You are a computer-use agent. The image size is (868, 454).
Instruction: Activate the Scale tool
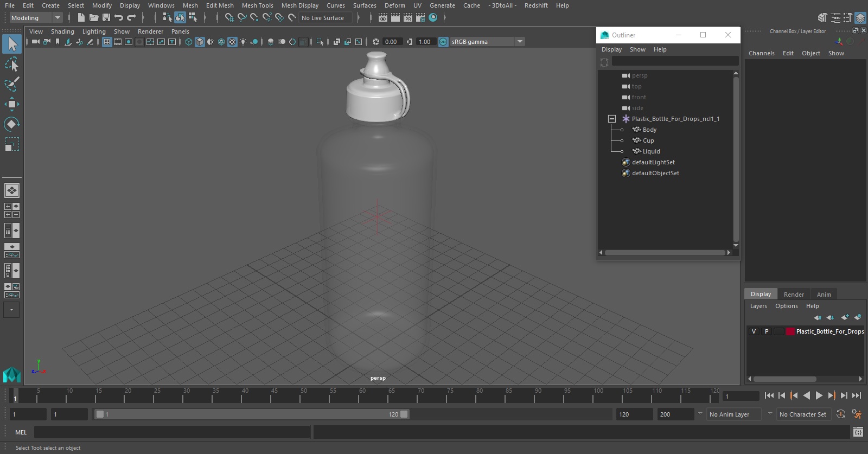[x=11, y=144]
